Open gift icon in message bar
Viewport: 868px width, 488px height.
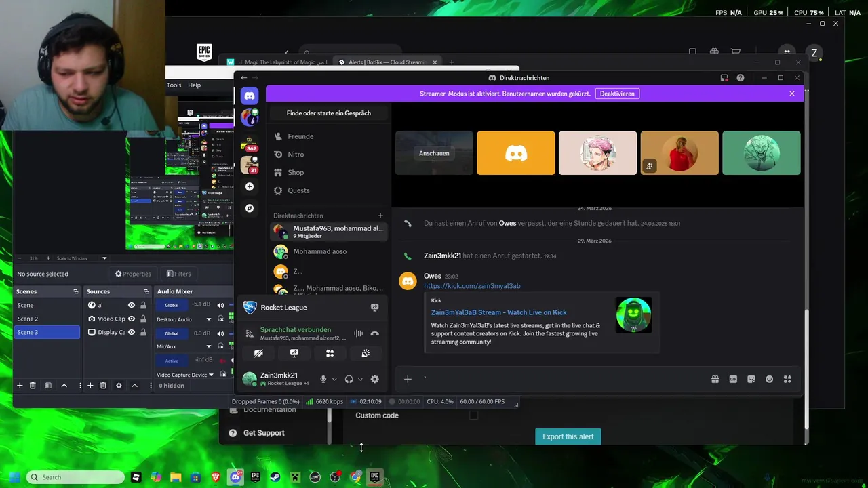pyautogui.click(x=715, y=380)
